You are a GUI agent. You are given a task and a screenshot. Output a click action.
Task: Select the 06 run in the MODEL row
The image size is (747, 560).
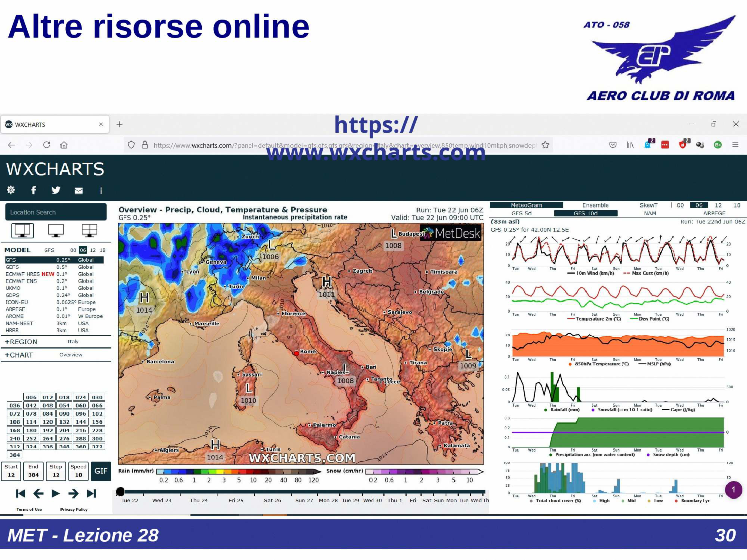pos(83,250)
